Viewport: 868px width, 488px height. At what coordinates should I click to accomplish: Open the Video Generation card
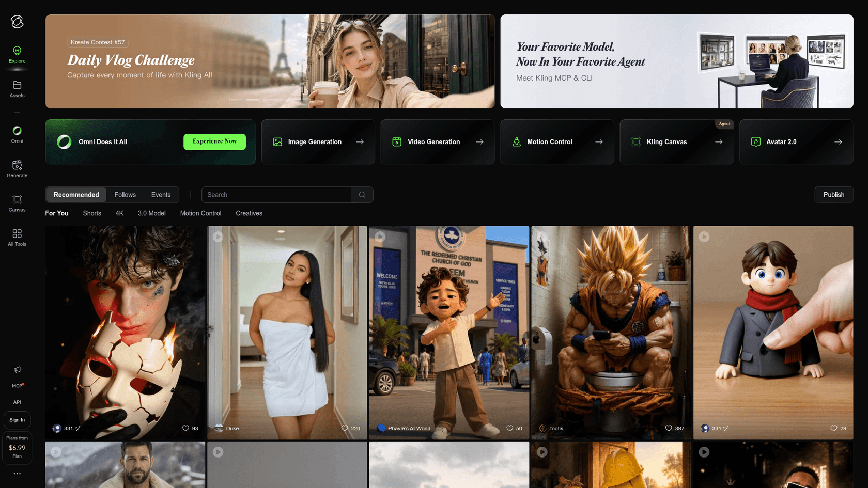click(438, 142)
